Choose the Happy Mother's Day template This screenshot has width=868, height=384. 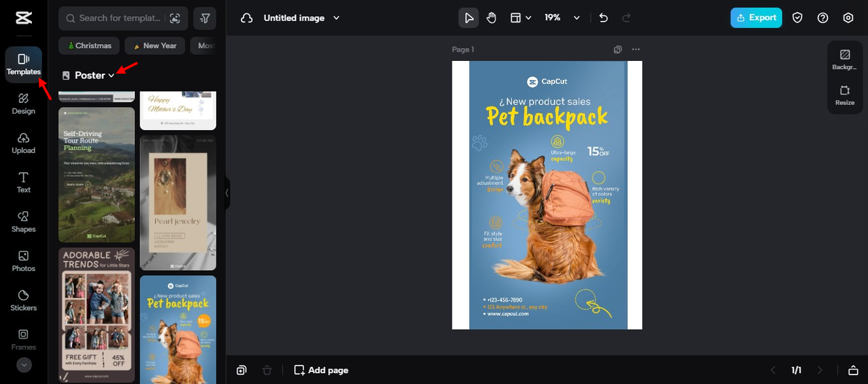click(178, 110)
